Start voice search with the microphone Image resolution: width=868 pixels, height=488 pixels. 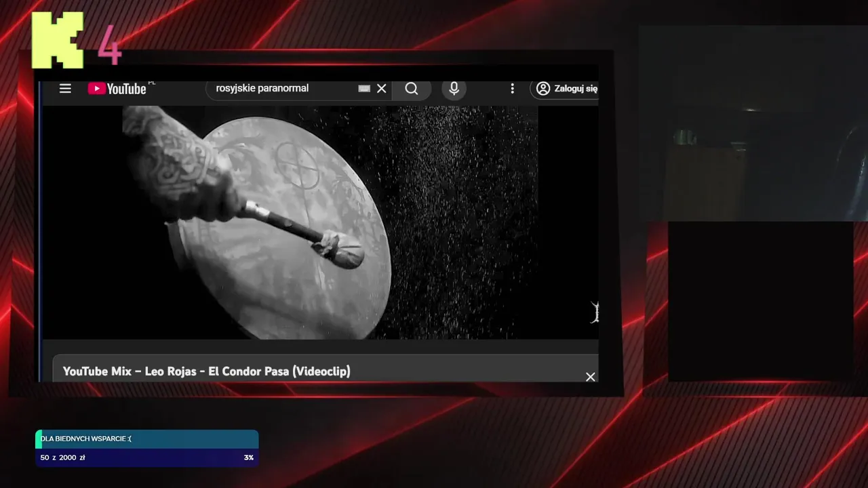pyautogui.click(x=454, y=88)
